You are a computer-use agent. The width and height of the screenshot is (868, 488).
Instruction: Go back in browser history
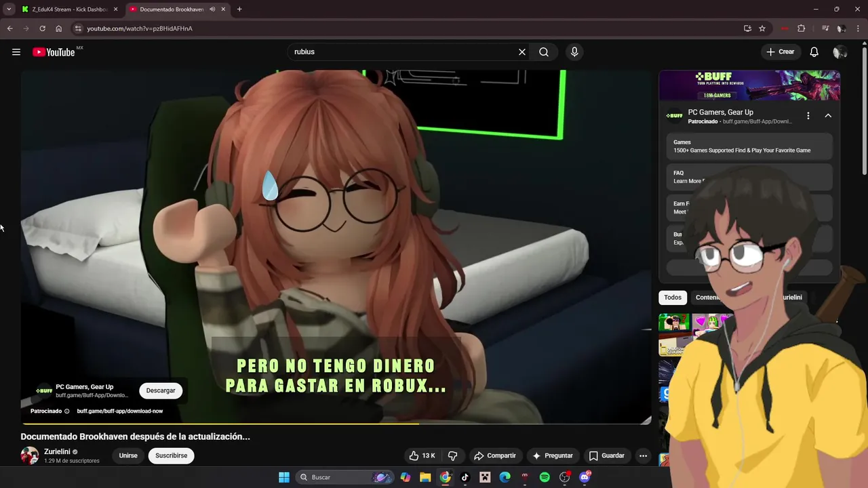(x=9, y=28)
